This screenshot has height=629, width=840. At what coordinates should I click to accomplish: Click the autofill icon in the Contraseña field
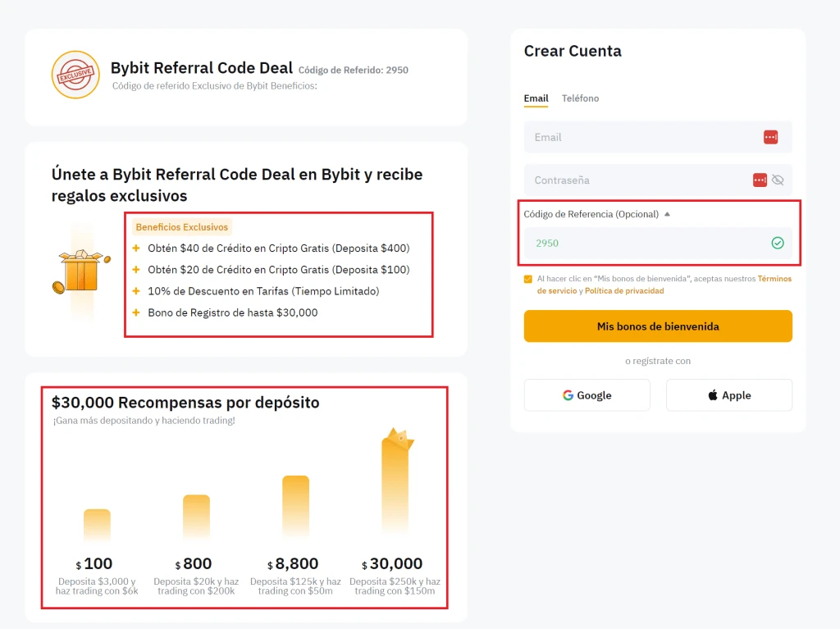(x=760, y=180)
